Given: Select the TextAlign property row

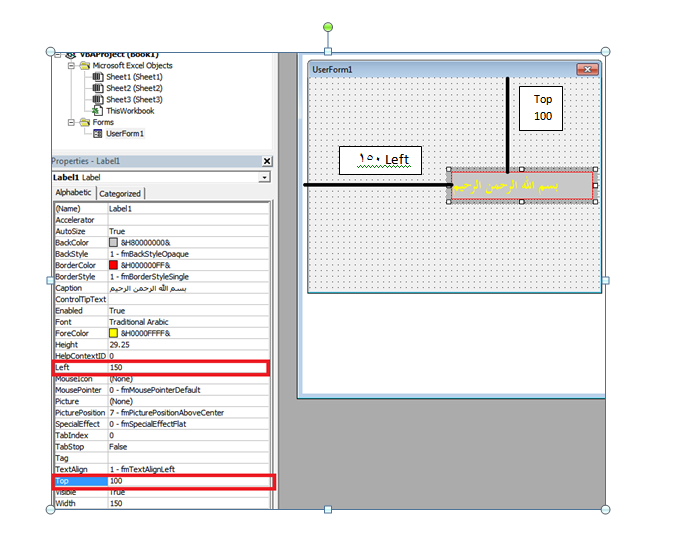Looking at the screenshot, I should pos(162,470).
